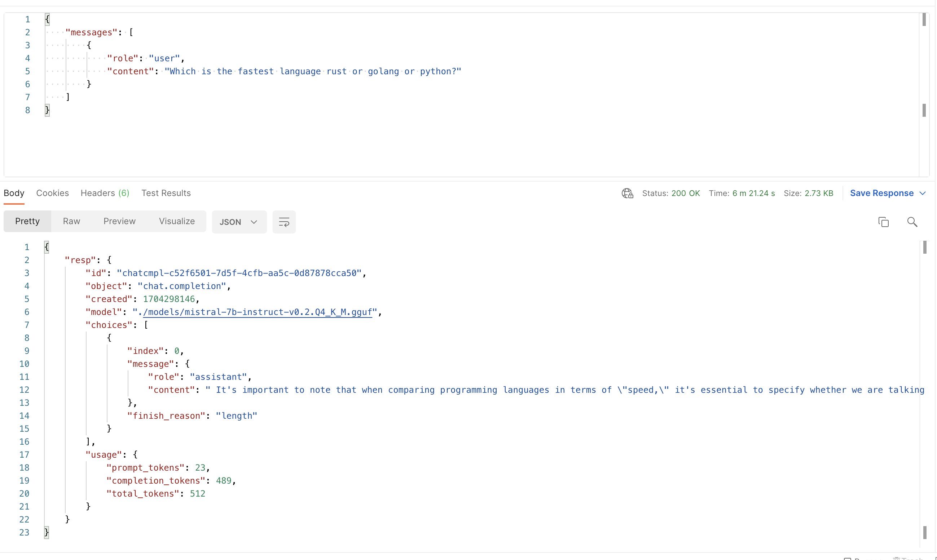The height and width of the screenshot is (560, 937).
Task: Click the 200 OK status text
Action: pos(685,193)
